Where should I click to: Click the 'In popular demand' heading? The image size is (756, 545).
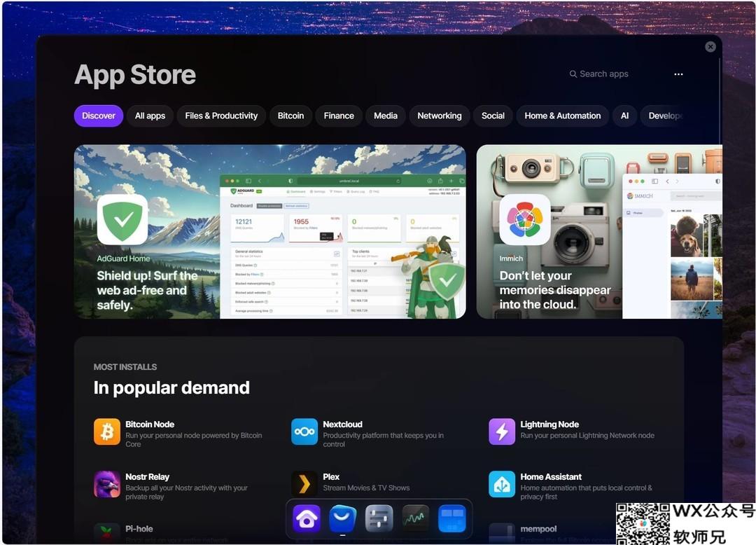(x=171, y=388)
